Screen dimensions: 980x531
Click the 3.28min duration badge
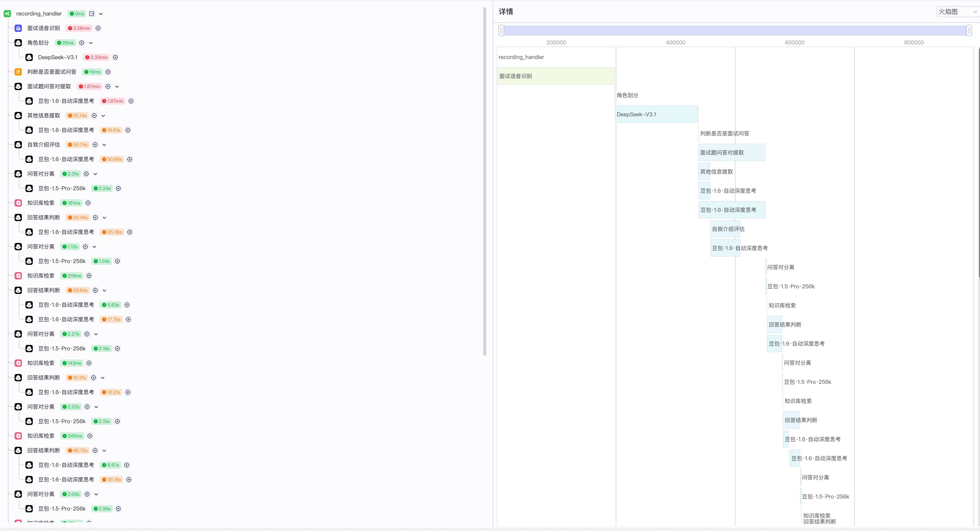pyautogui.click(x=79, y=28)
